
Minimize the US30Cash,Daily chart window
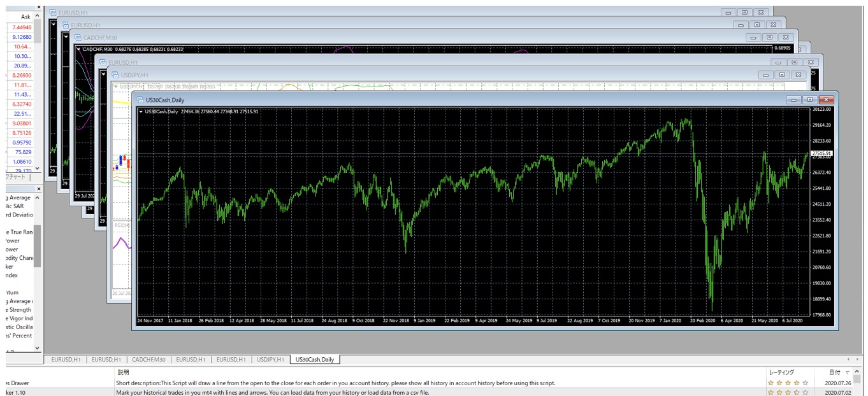tap(793, 100)
